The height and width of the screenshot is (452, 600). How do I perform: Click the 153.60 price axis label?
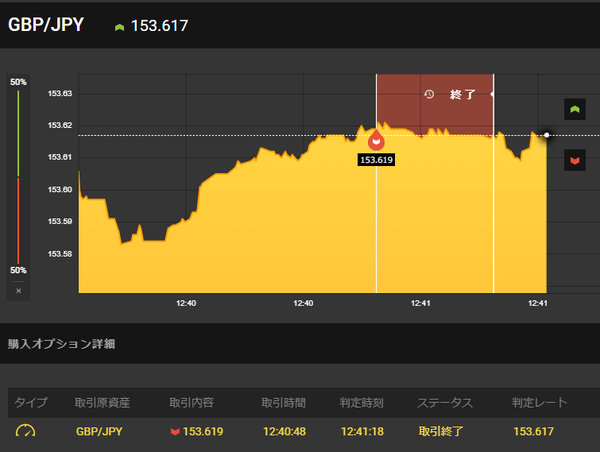[60, 189]
